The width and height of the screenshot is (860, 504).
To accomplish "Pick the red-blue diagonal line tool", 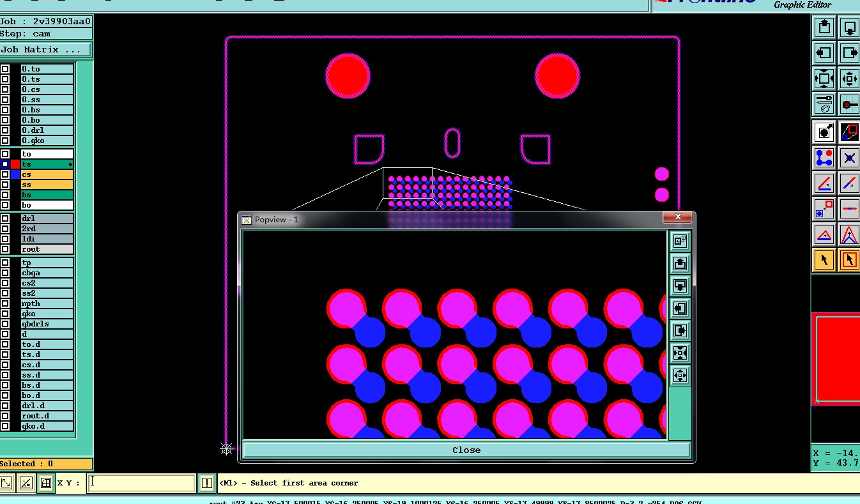I will click(x=849, y=183).
